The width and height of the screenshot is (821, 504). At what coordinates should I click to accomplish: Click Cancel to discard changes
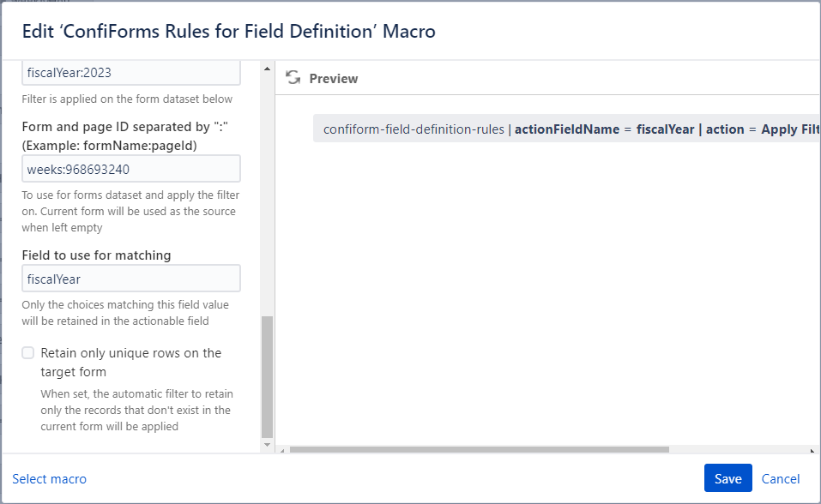tap(781, 478)
